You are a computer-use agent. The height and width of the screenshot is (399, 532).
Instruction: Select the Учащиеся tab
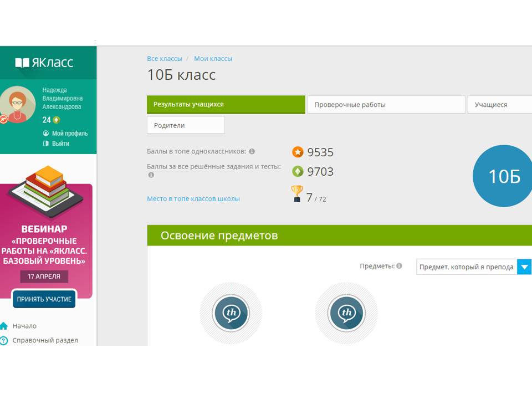click(x=499, y=105)
